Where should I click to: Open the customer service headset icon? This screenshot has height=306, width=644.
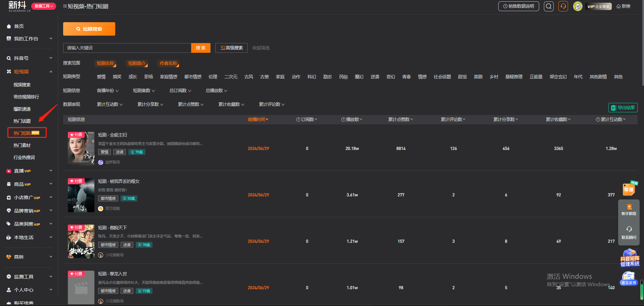(x=563, y=6)
